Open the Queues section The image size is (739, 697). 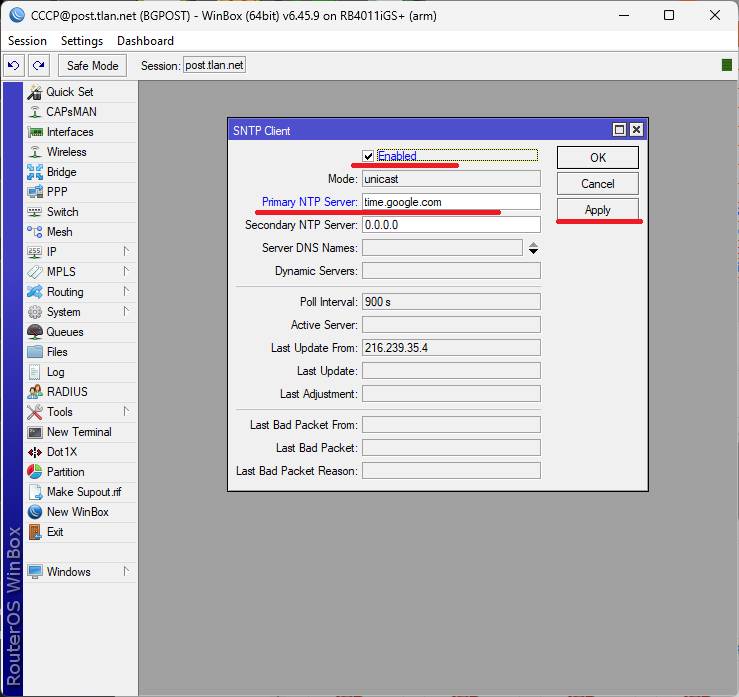pos(64,332)
